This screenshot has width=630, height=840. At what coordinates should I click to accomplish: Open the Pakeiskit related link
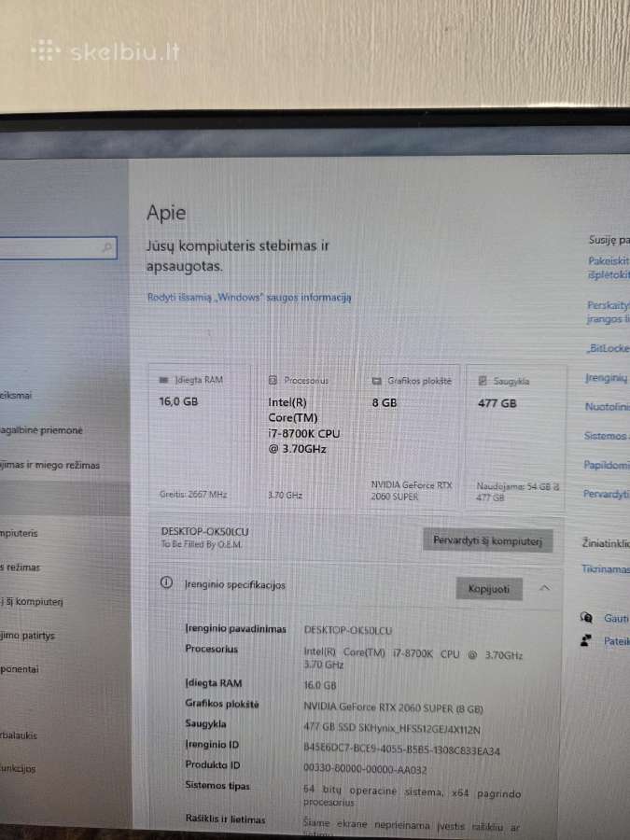tap(609, 267)
